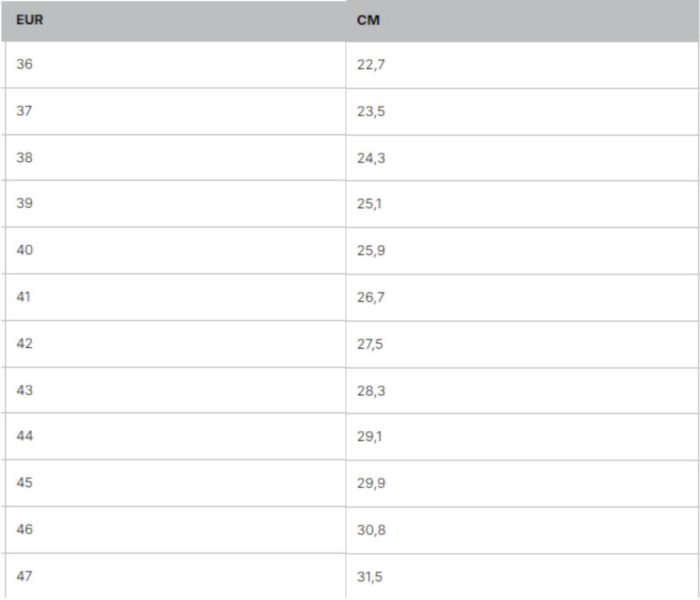
Task: Click the 25,9 CM value
Action: (371, 251)
